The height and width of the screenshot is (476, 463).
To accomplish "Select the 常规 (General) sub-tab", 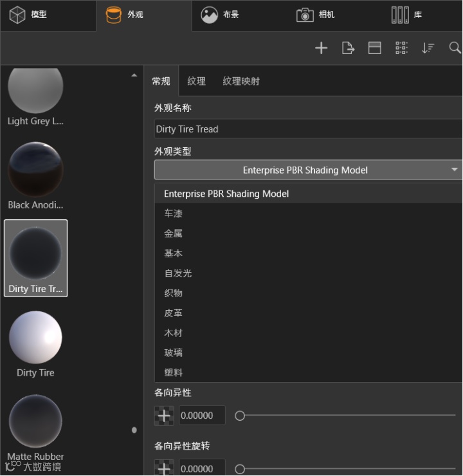I will point(161,81).
